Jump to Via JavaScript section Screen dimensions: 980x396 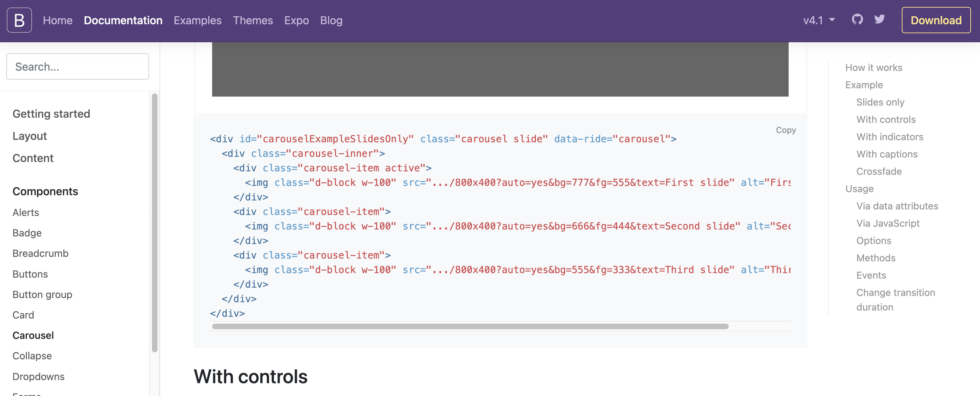pos(888,223)
